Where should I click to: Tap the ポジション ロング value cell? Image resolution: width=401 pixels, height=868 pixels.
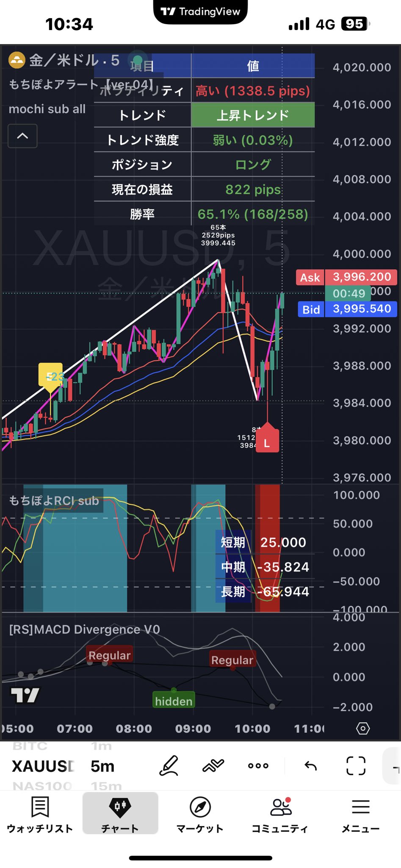(253, 164)
